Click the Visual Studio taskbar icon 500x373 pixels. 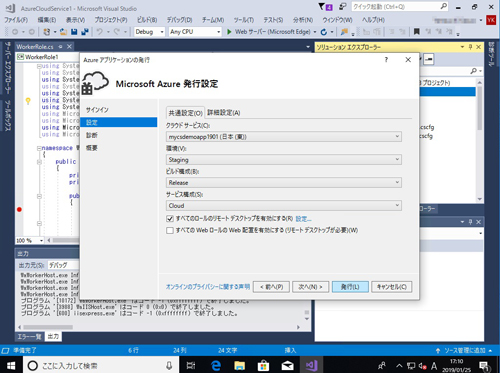312,365
